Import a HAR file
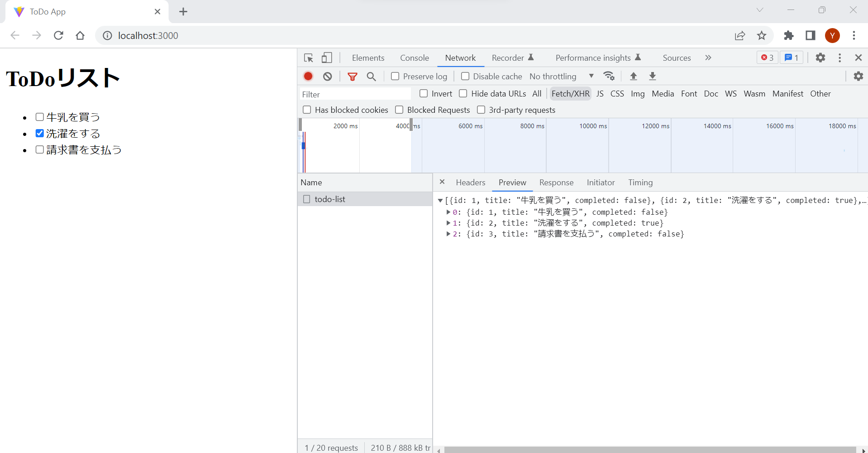This screenshot has width=868, height=453. tap(633, 76)
